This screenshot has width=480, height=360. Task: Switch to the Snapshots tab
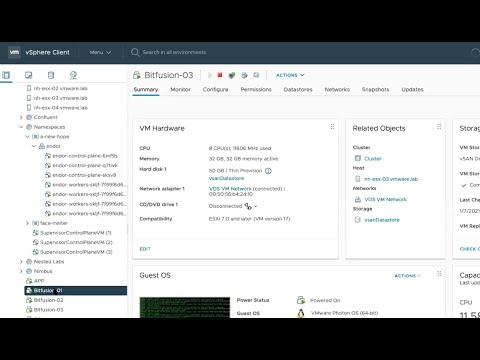375,90
